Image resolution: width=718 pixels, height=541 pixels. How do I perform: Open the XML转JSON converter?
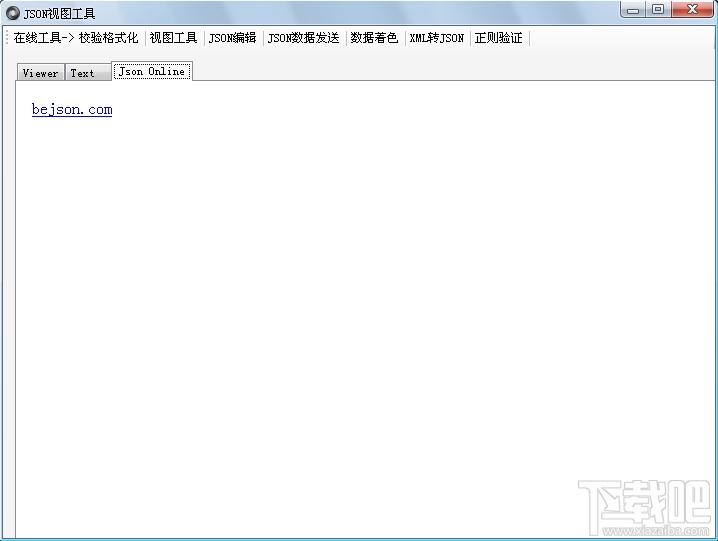(x=437, y=38)
